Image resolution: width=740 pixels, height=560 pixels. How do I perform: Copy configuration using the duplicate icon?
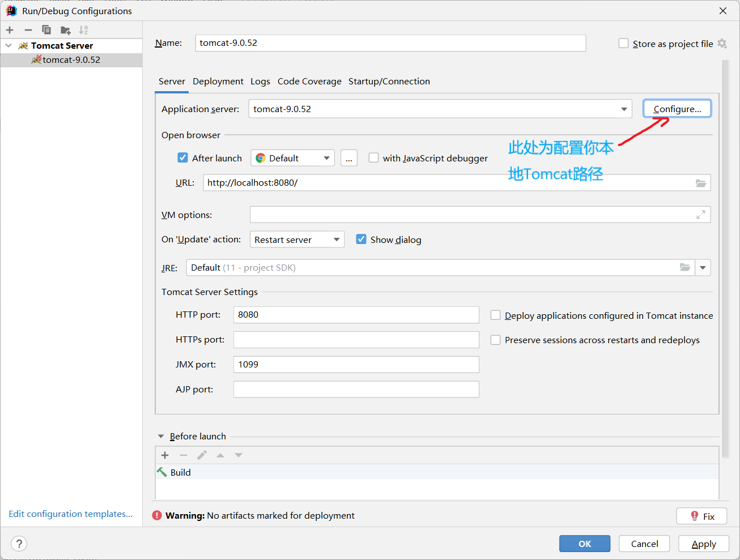(46, 30)
